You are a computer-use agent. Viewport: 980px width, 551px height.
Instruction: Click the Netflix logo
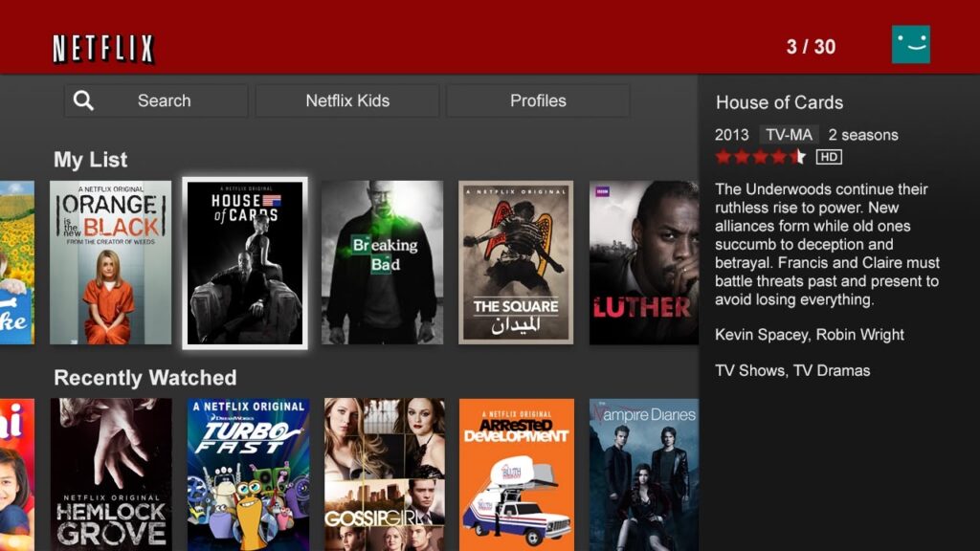tap(103, 49)
